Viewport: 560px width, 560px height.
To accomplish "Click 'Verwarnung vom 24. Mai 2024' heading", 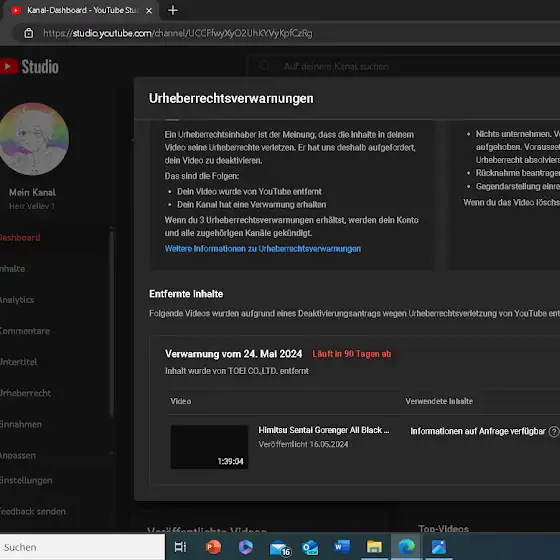I will click(x=234, y=354).
